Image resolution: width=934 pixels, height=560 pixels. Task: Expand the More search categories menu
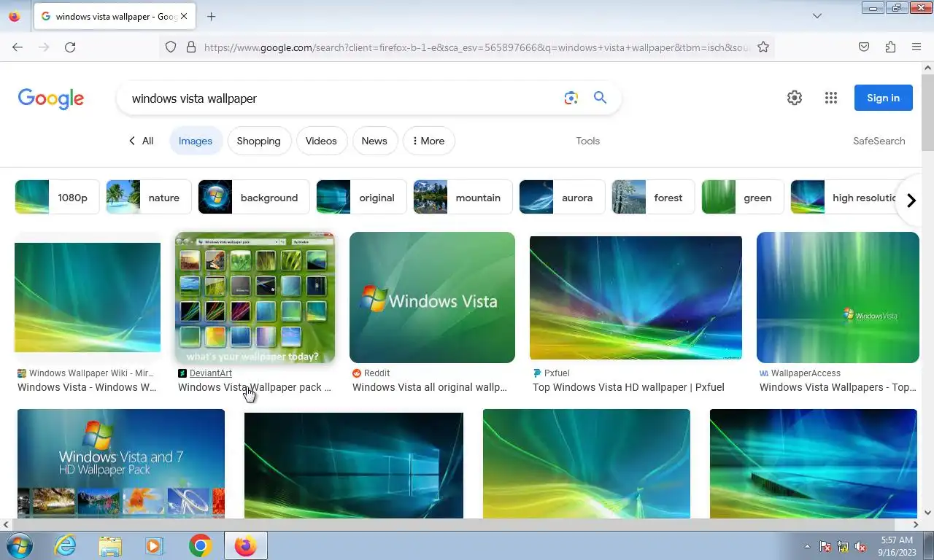(428, 141)
